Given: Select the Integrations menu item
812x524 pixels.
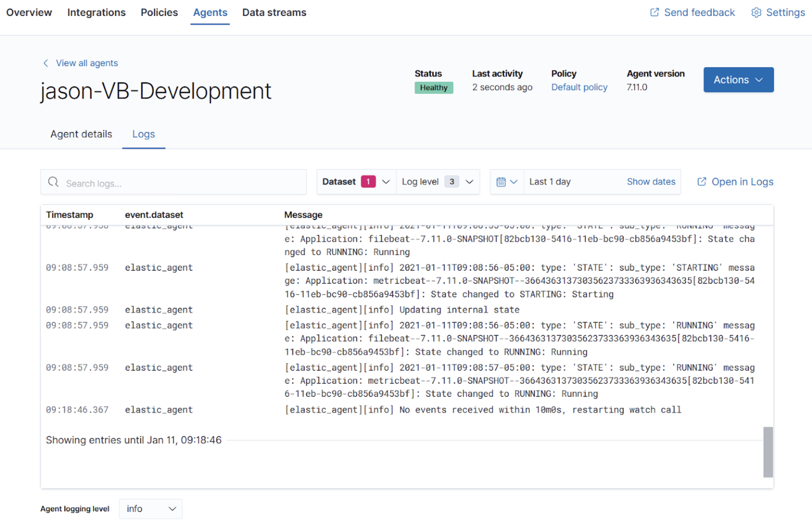Looking at the screenshot, I should point(96,12).
